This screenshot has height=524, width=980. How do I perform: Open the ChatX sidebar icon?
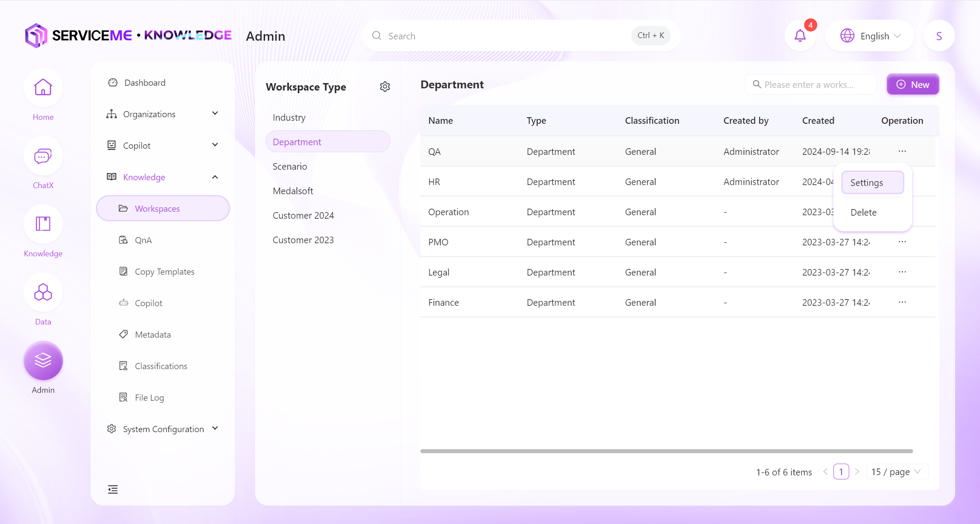point(43,156)
